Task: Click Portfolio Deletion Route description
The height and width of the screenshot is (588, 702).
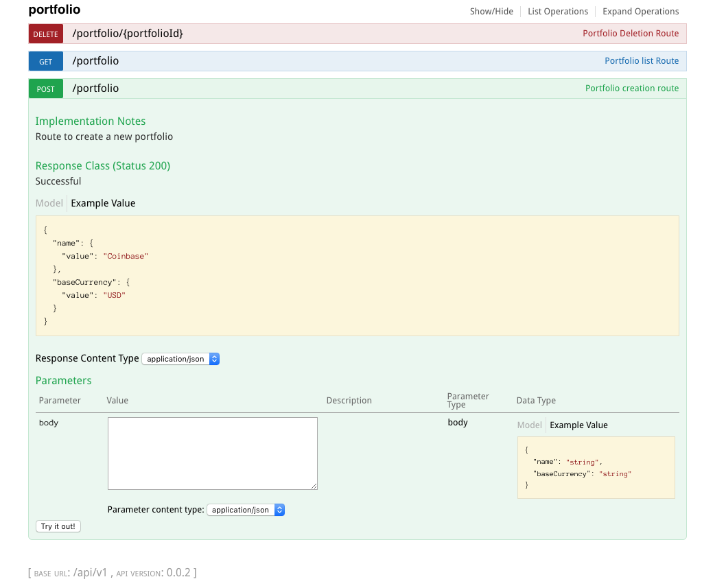Action: click(x=631, y=34)
